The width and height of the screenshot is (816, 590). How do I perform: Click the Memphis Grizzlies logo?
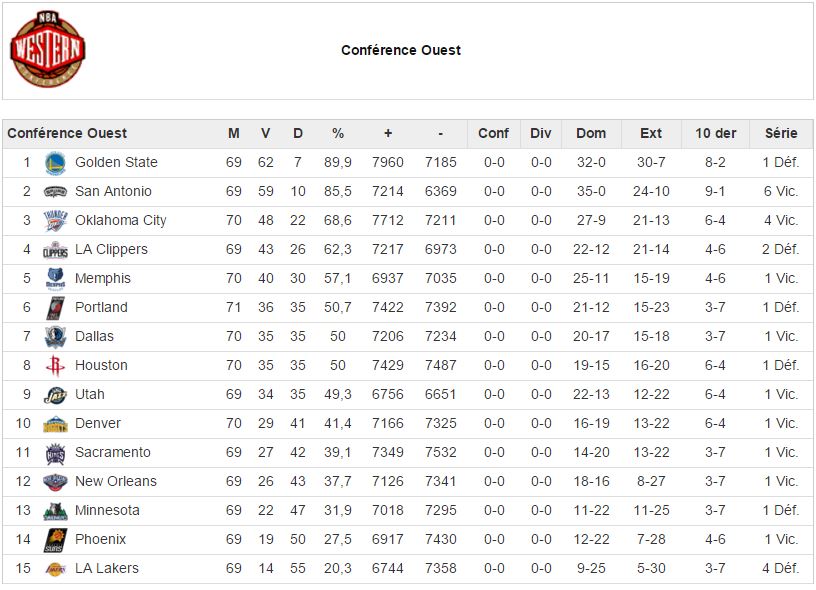[x=55, y=279]
